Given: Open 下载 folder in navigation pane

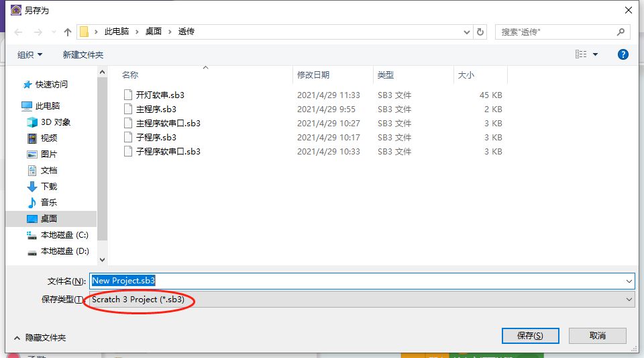Looking at the screenshot, I should [49, 187].
